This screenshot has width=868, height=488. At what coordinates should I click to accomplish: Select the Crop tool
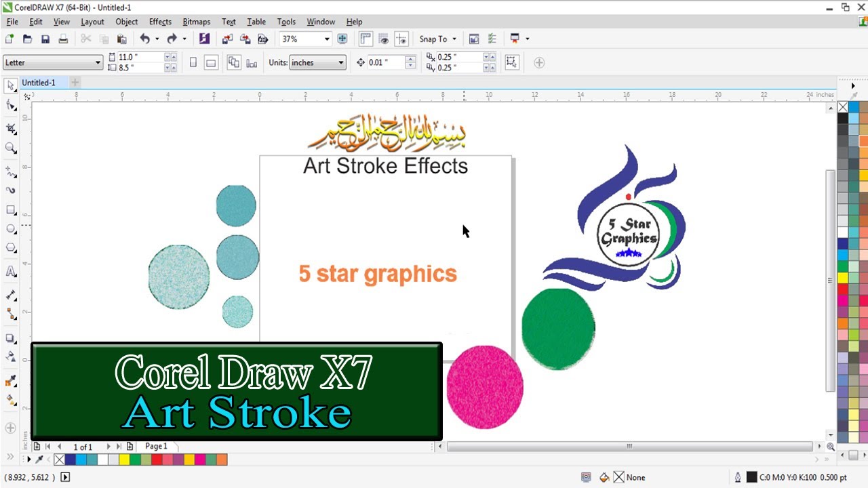pos(11,128)
